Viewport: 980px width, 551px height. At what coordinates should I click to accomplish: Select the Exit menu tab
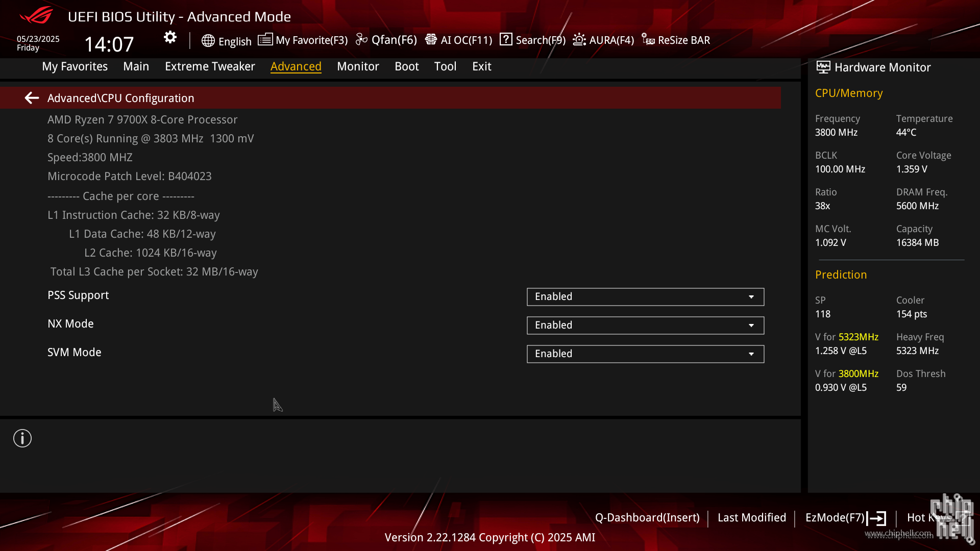pos(482,66)
